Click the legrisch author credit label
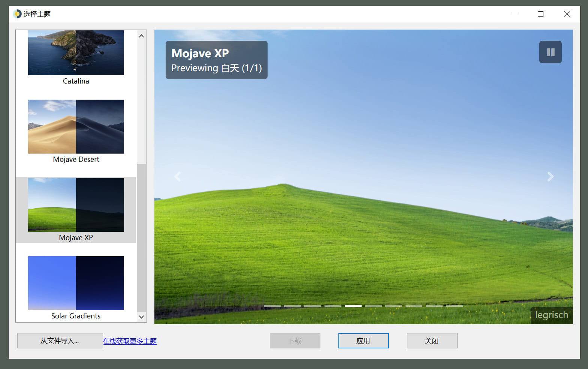The height and width of the screenshot is (369, 588). (551, 315)
